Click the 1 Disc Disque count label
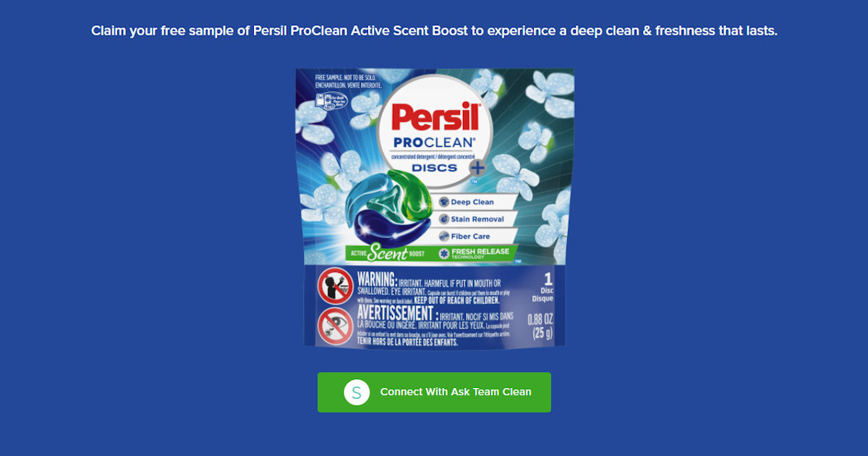 (x=543, y=287)
